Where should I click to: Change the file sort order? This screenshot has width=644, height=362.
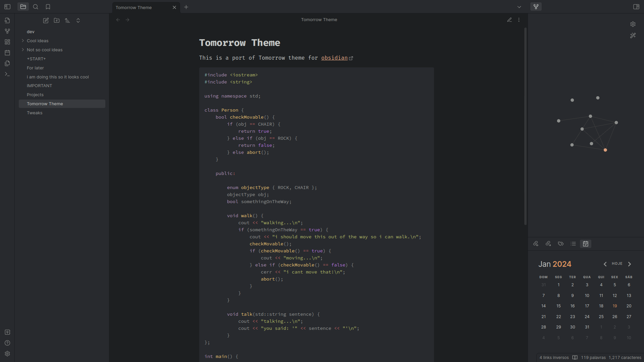click(67, 20)
